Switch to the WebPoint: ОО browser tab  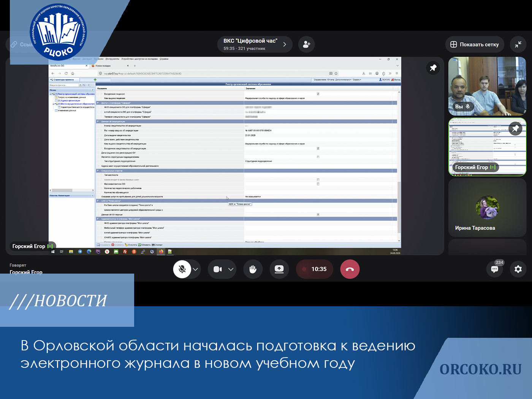[69, 66]
